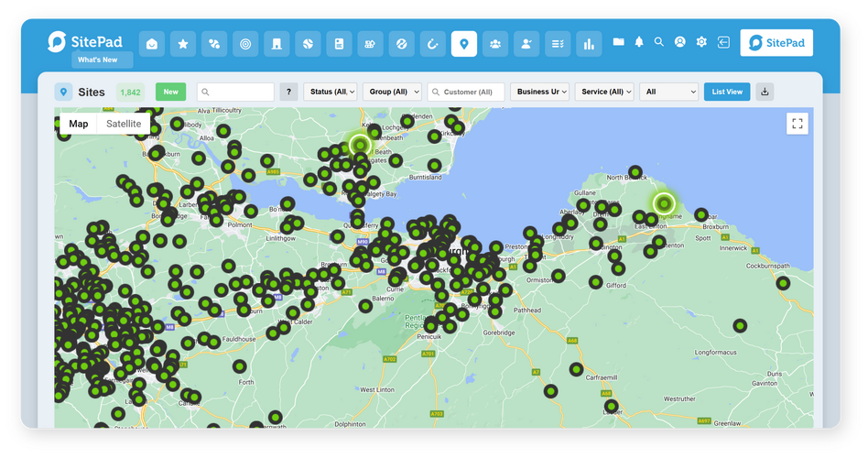Switch to List View

click(727, 92)
